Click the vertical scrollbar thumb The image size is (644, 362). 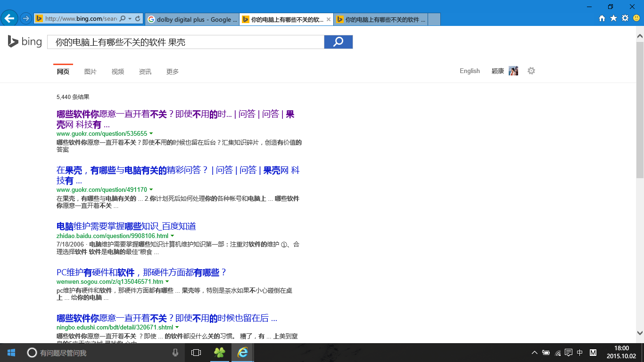click(x=640, y=110)
